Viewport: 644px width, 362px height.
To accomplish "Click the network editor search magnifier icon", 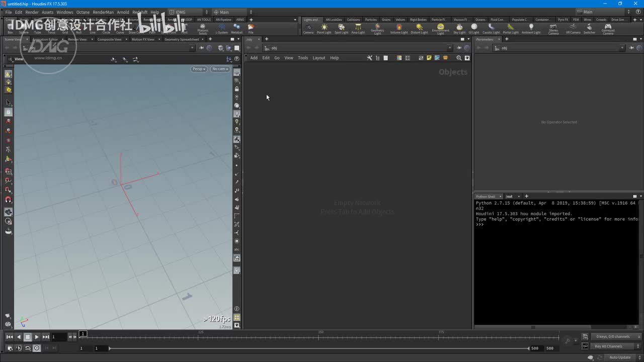I will (459, 58).
